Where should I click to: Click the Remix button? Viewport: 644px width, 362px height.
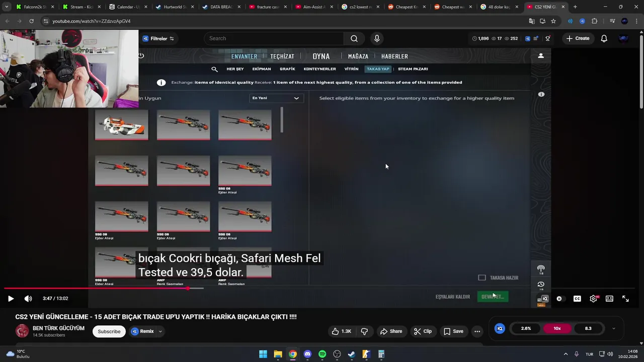tap(142, 331)
